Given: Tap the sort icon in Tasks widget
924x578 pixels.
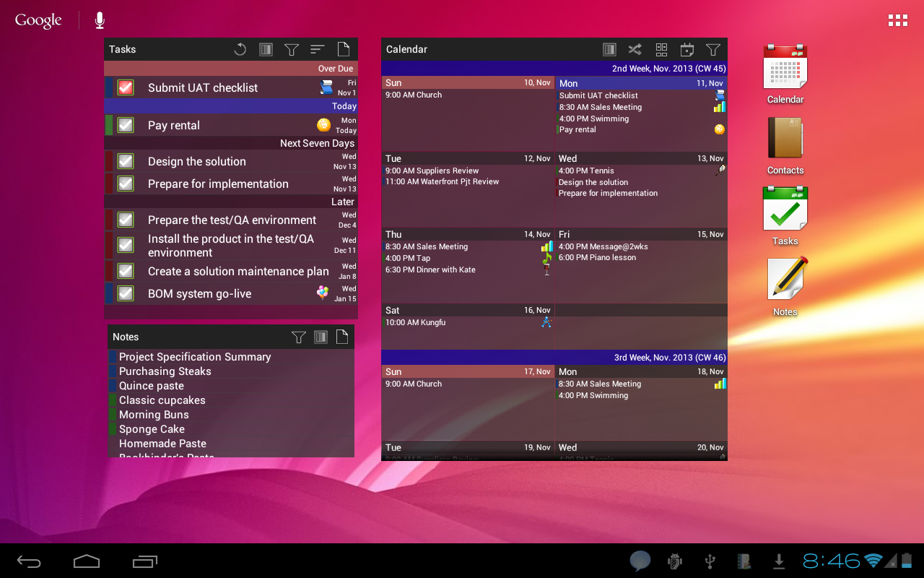Looking at the screenshot, I should click(318, 49).
